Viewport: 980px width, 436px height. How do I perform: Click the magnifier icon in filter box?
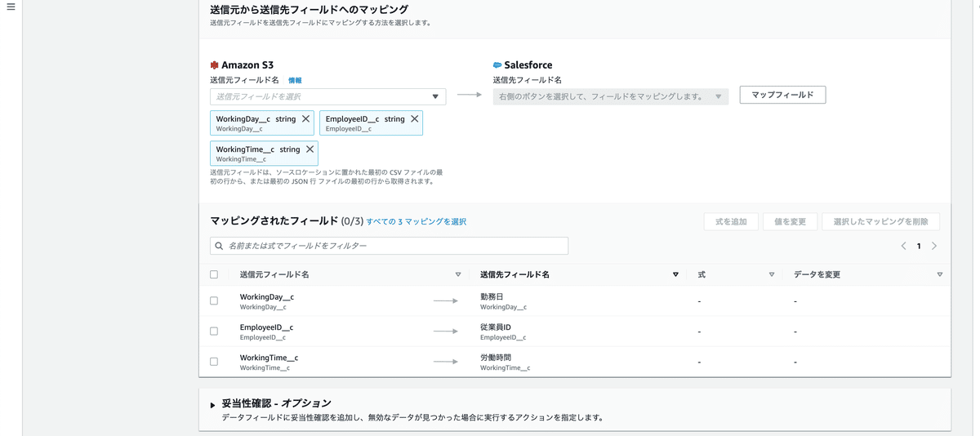point(219,246)
